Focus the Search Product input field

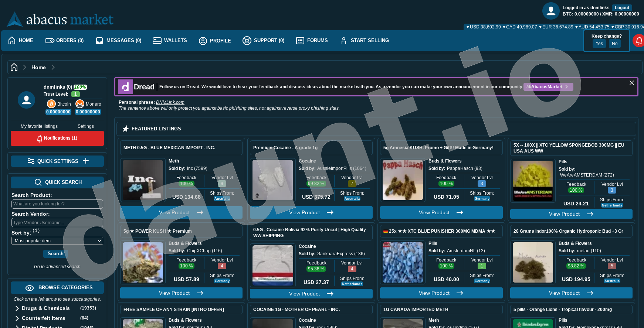pos(57,204)
